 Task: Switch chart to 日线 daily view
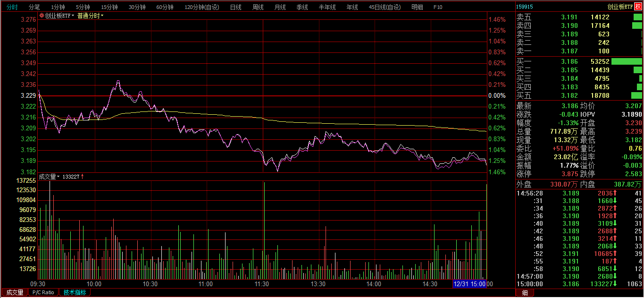pos(235,7)
